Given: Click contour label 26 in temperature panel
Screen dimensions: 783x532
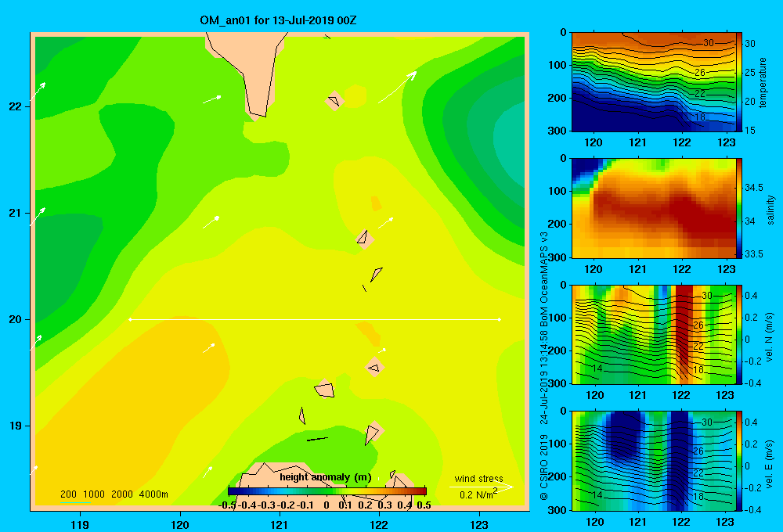Looking at the screenshot, I should pos(700,72).
